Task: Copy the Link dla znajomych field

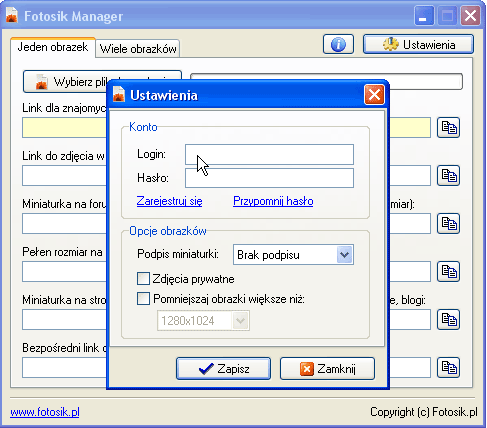Action: click(x=448, y=127)
